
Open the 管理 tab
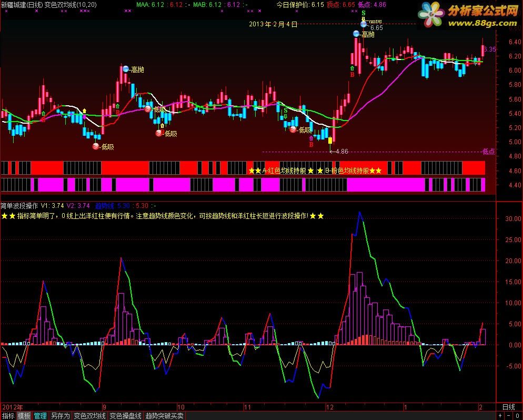pos(41,416)
